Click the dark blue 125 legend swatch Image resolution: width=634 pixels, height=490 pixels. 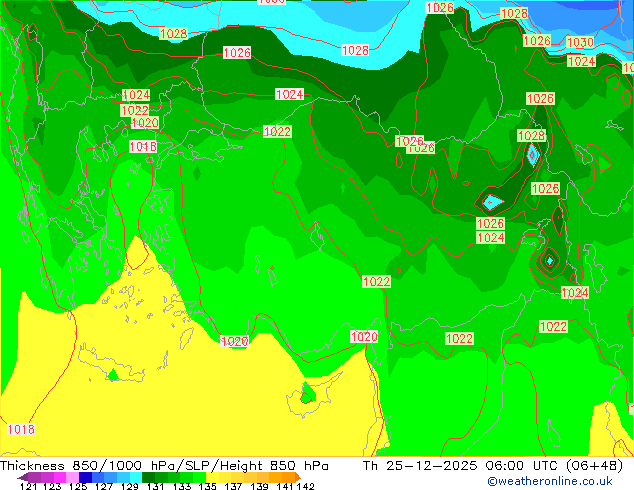tap(85, 477)
